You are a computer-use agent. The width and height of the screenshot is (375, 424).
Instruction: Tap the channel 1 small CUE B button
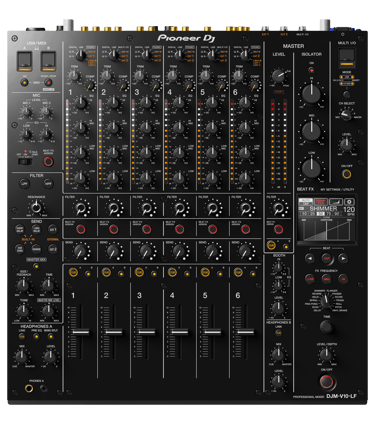[88, 273]
